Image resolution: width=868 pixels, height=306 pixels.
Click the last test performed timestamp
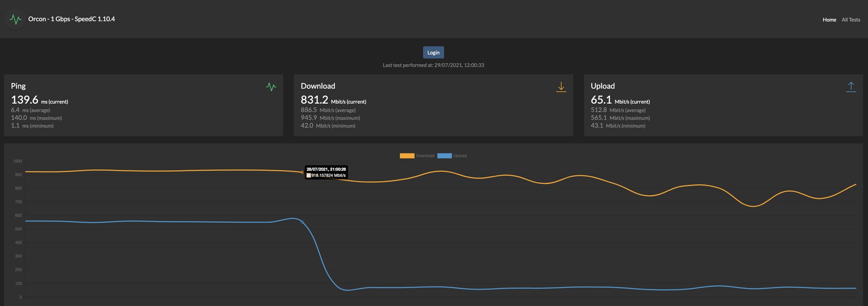coord(433,65)
